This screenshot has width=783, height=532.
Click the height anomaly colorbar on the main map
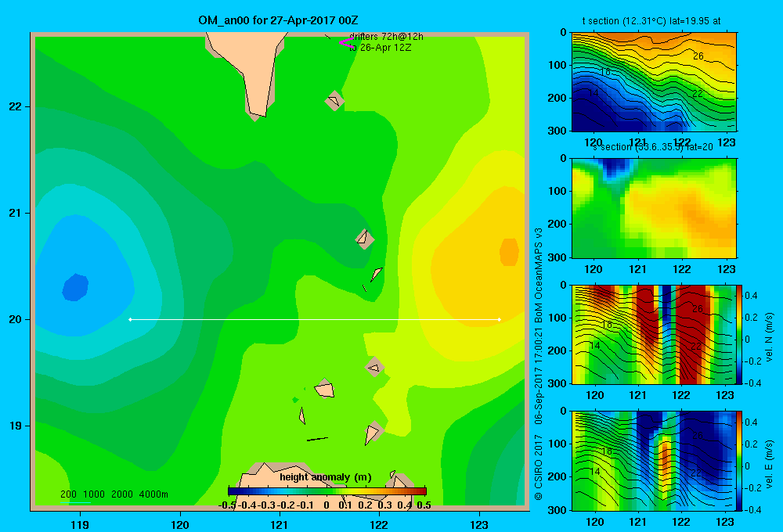click(327, 491)
